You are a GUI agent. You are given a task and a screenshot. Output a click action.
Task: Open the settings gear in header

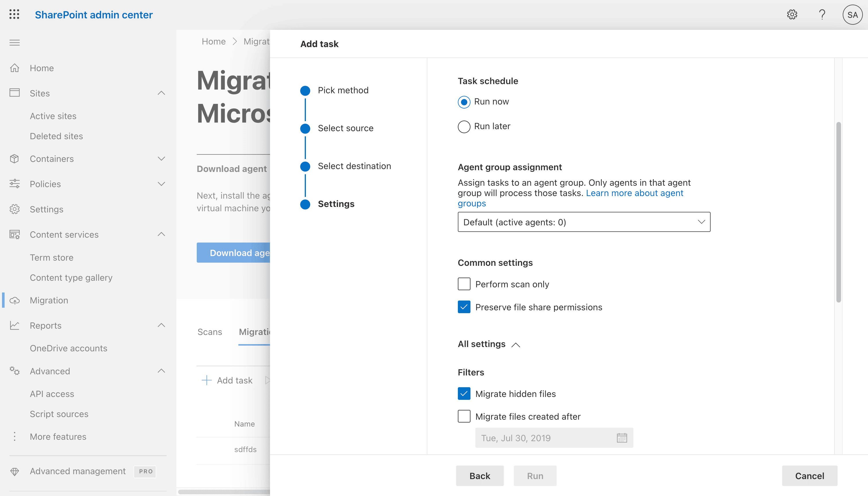[792, 15]
